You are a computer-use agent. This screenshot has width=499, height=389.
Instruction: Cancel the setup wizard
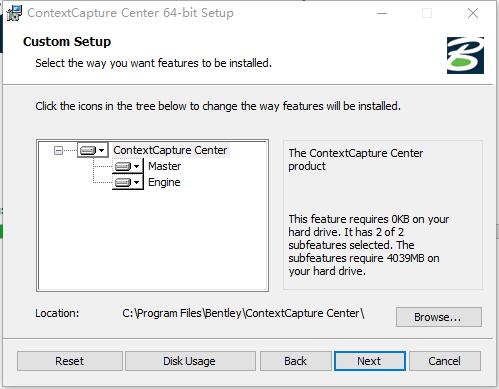pos(445,361)
